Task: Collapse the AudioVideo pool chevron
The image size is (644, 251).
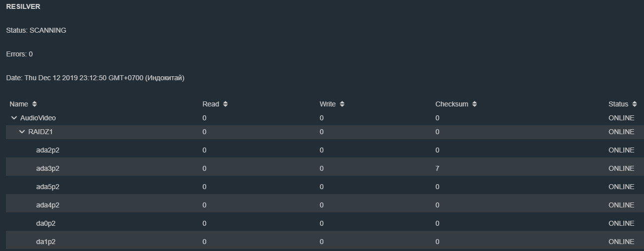Action: point(14,118)
